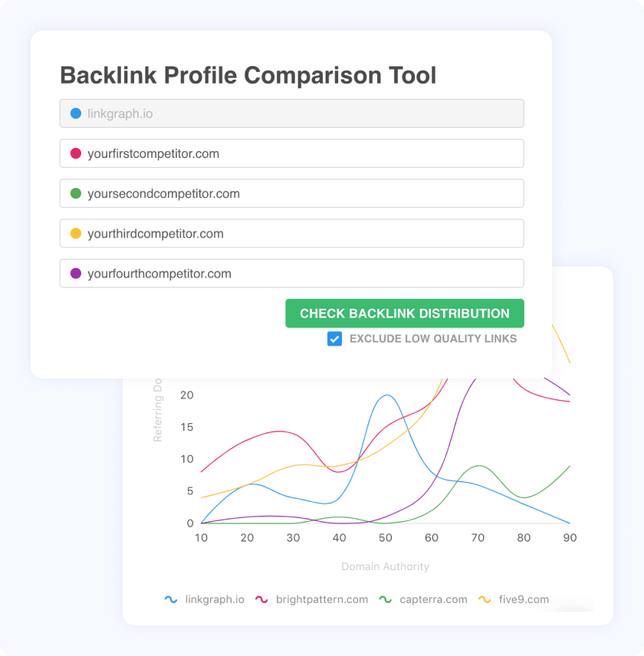Click the blue dot beside linkgraph.io
The image size is (644, 656).
76,113
